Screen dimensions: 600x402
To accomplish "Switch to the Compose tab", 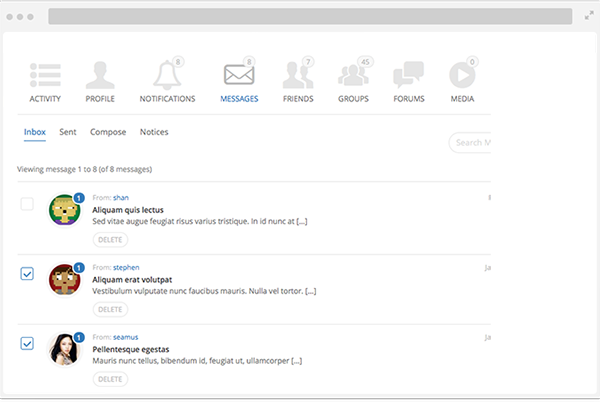I will pos(108,132).
